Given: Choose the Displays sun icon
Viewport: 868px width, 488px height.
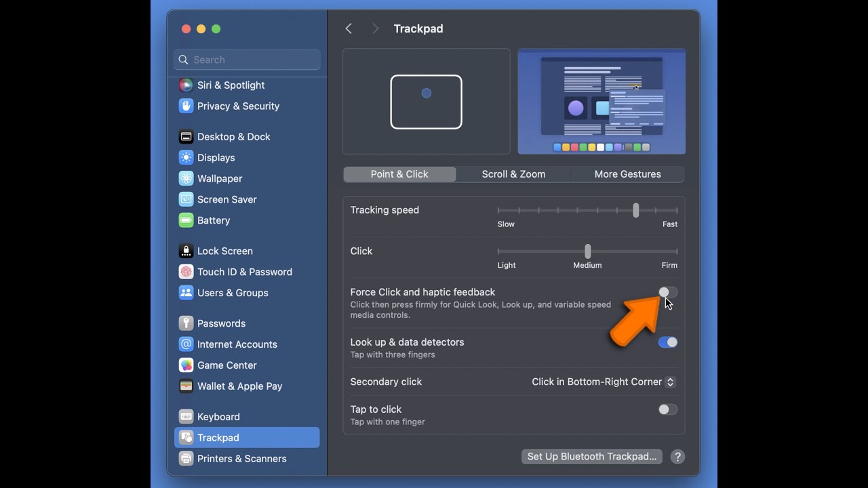Looking at the screenshot, I should pyautogui.click(x=186, y=158).
